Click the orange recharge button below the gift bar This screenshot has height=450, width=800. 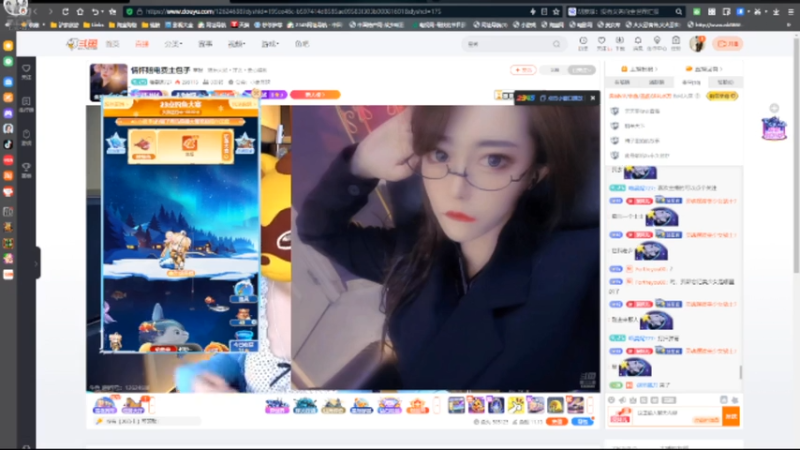tap(557, 421)
